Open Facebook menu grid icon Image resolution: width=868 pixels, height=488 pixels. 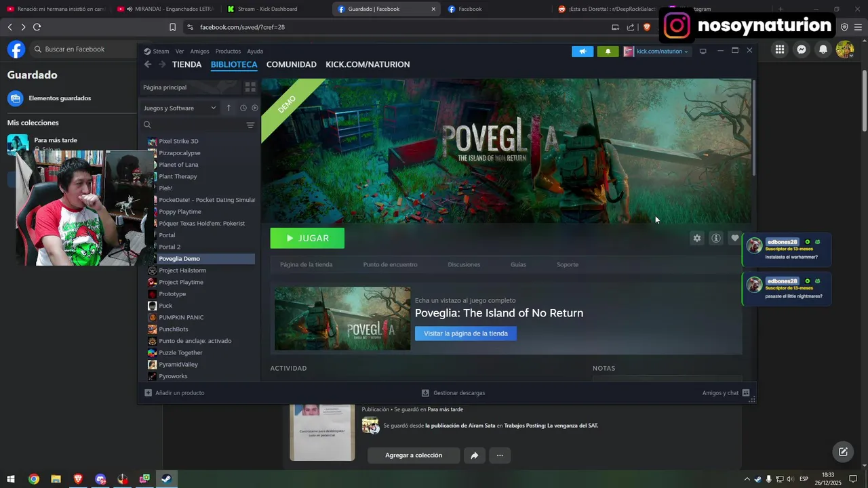tap(780, 49)
